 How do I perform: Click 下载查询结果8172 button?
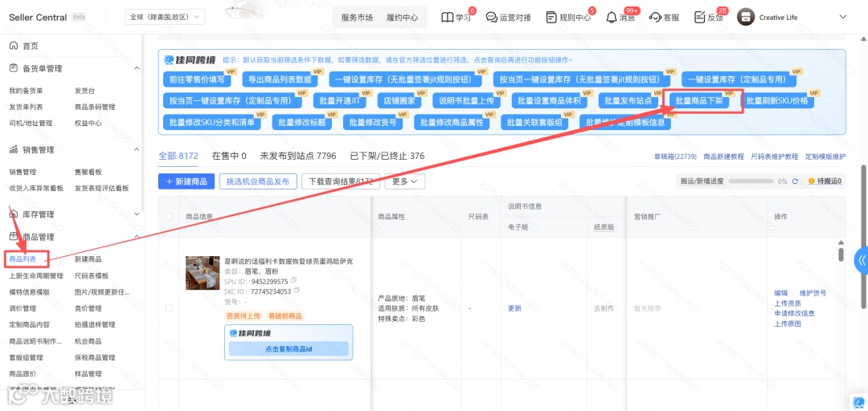pyautogui.click(x=341, y=181)
